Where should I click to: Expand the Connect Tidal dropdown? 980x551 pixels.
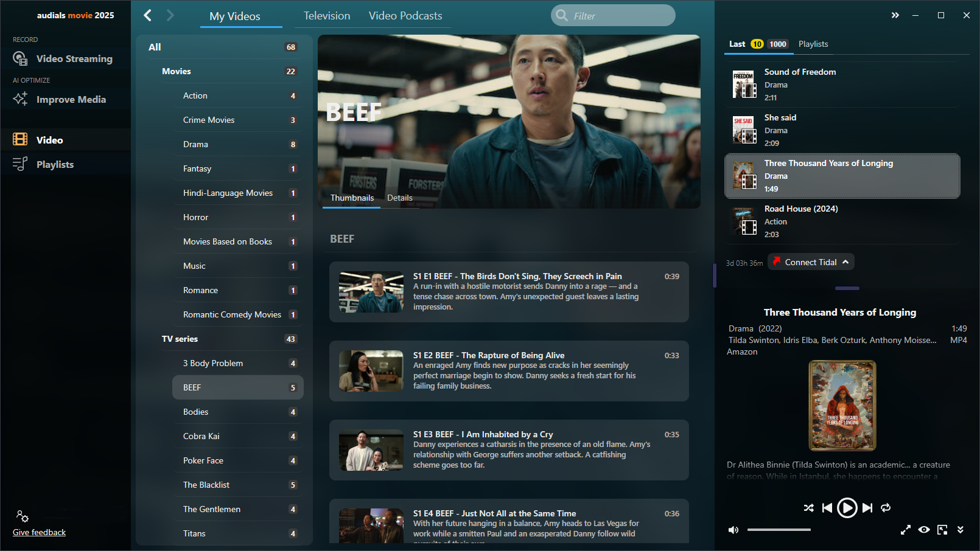pyautogui.click(x=845, y=262)
